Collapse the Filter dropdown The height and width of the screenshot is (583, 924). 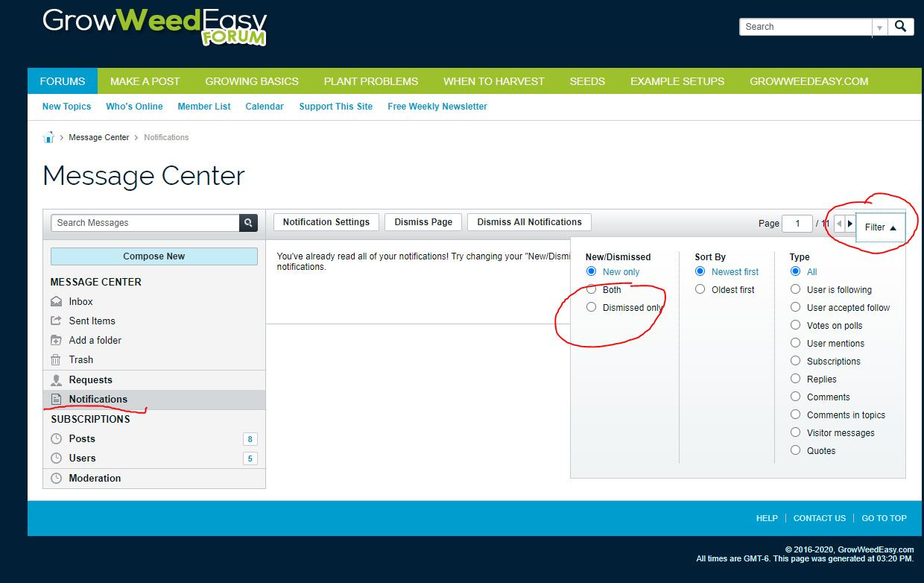pyautogui.click(x=880, y=227)
